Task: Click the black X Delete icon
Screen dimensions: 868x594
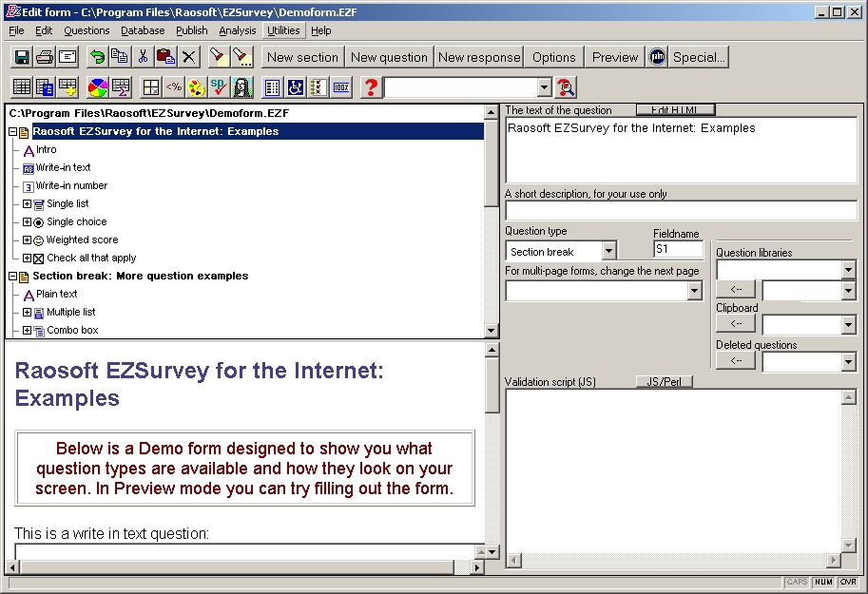Action: pos(188,57)
